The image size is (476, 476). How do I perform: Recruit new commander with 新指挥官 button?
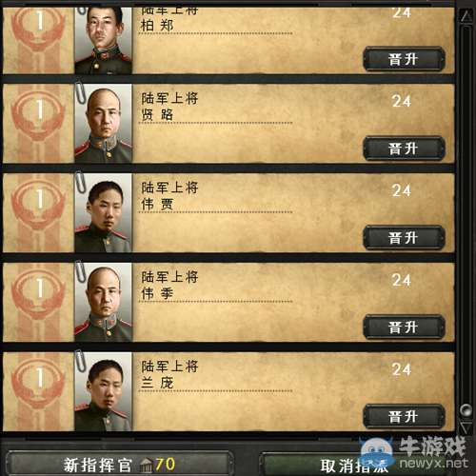click(119, 464)
